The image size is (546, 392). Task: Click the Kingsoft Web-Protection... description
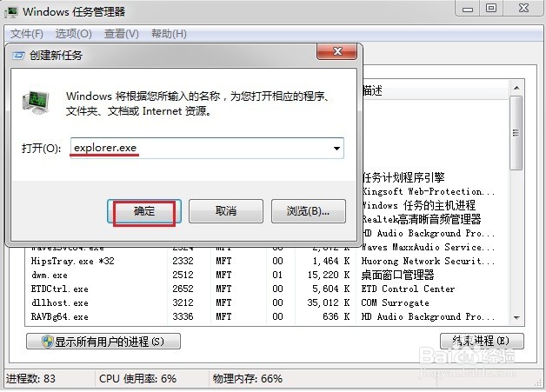pyautogui.click(x=429, y=191)
